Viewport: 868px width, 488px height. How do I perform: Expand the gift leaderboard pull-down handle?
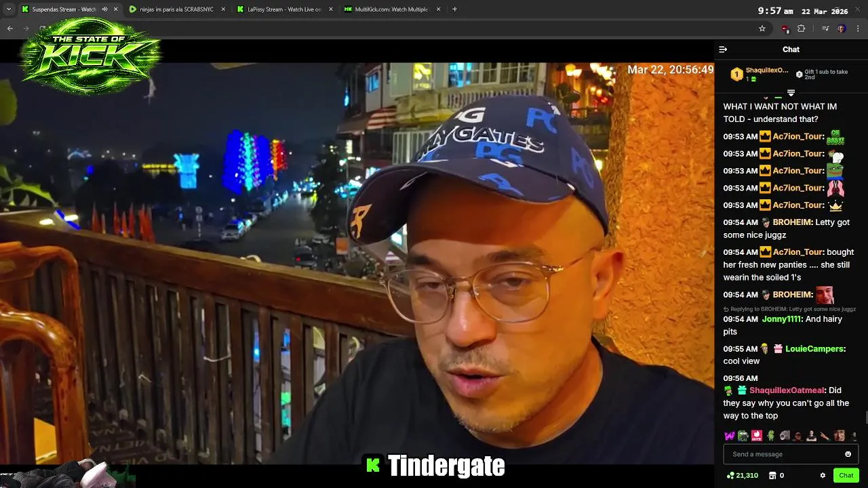click(791, 92)
